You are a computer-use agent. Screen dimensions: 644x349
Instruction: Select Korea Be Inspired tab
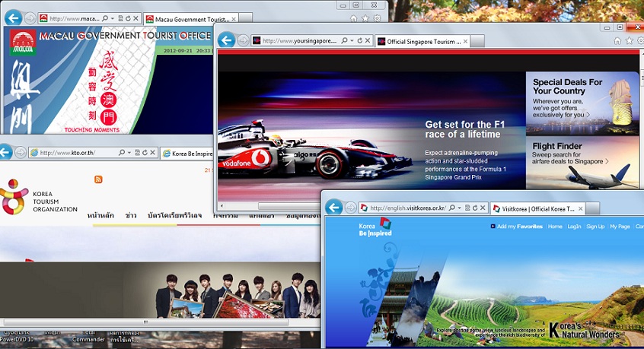point(187,154)
